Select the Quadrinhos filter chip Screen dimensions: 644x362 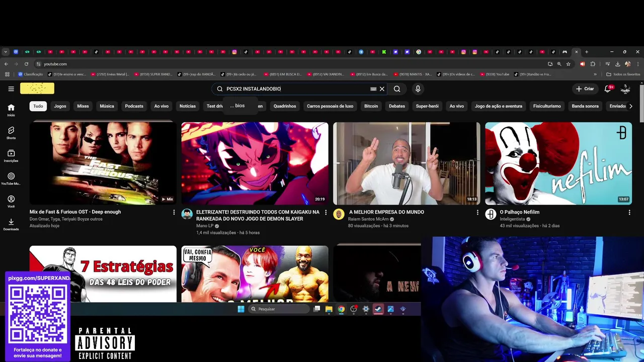[285, 106]
